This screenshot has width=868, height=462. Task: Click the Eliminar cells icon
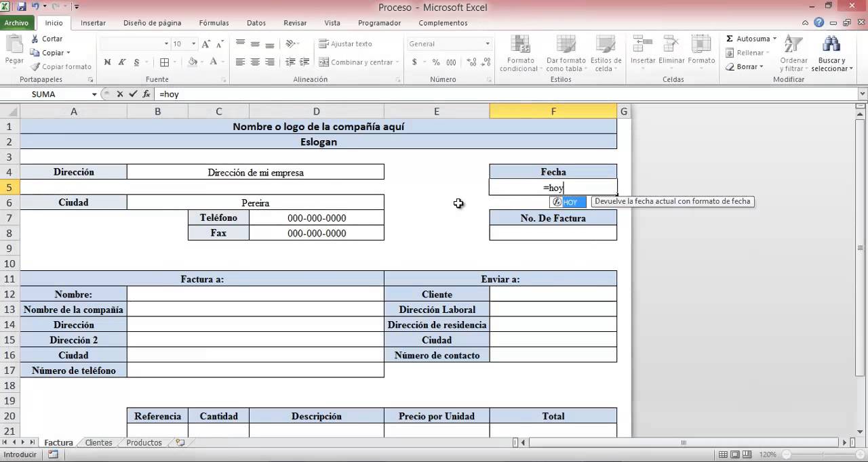[x=671, y=44]
